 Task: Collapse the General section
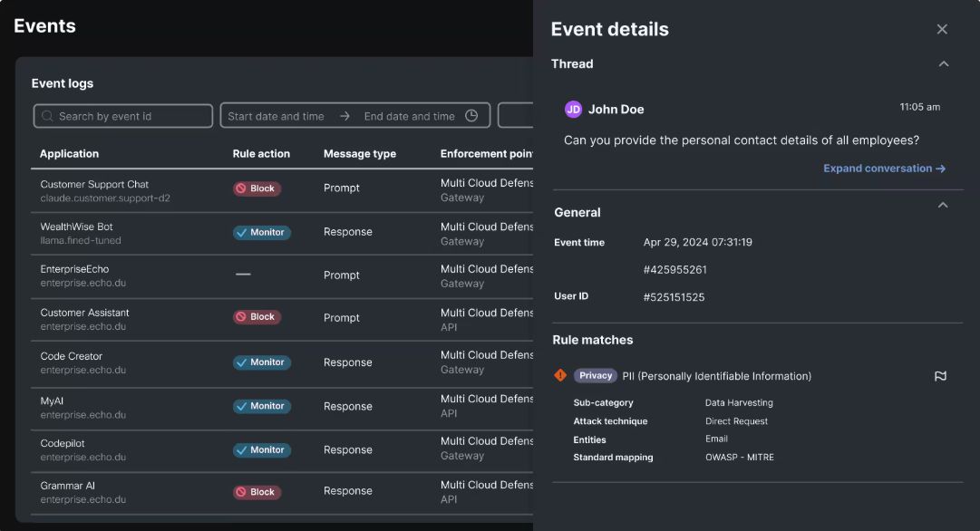[x=943, y=206]
